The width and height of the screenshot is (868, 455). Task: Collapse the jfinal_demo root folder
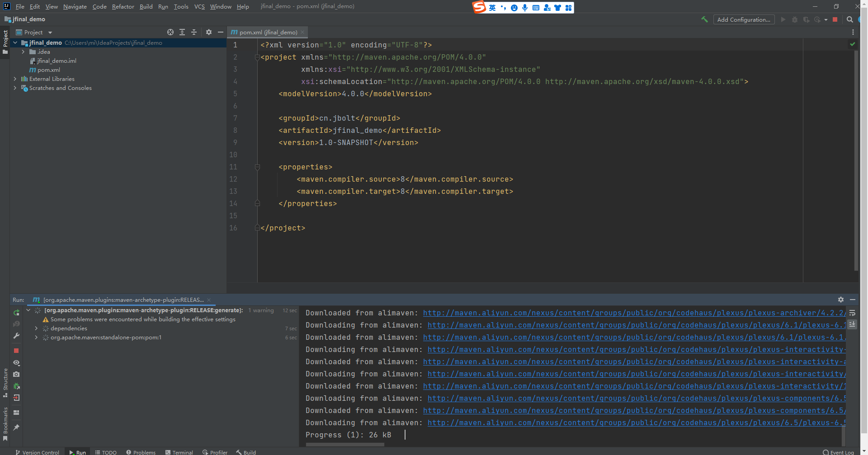(15, 43)
